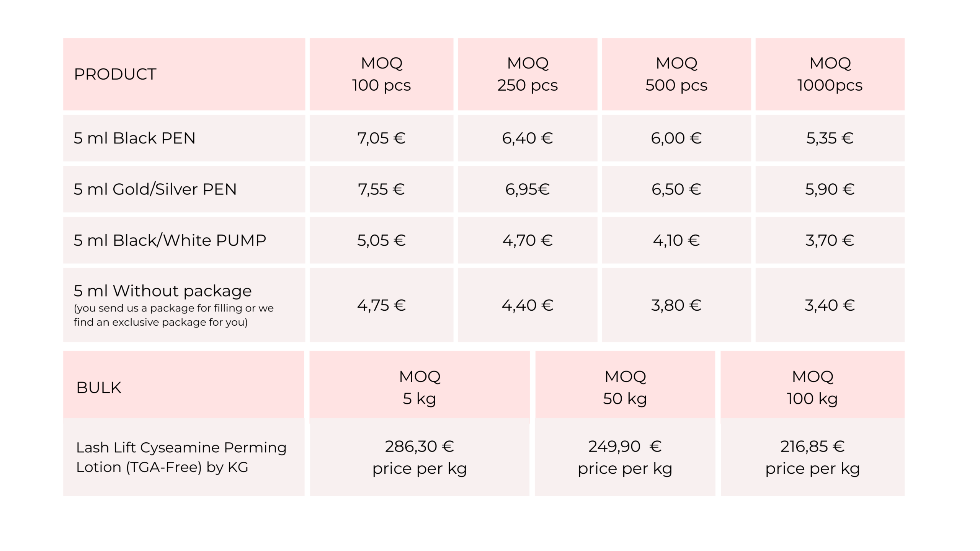The height and width of the screenshot is (551, 980).
Task: Click the Lash Lift Cyseamine Perming Lotion label
Action: (x=181, y=457)
